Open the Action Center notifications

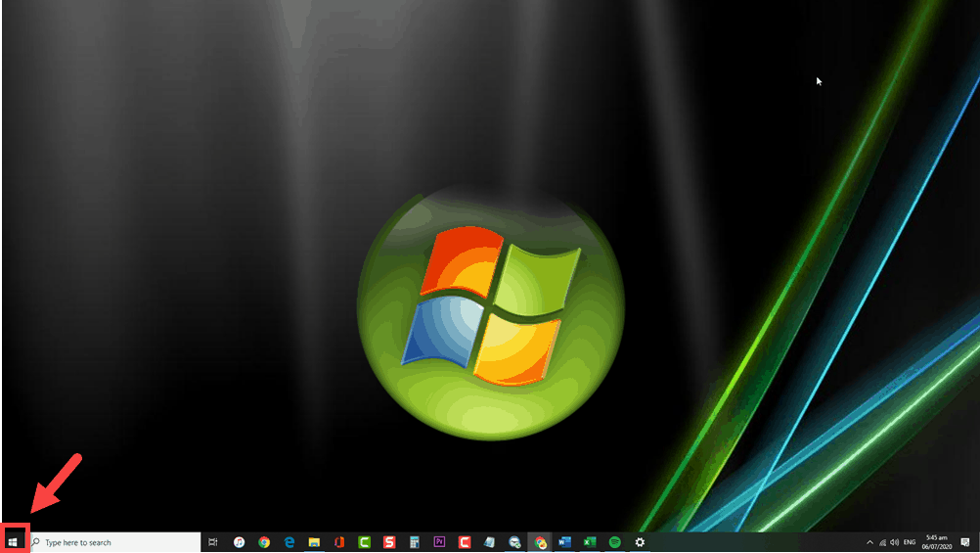965,542
